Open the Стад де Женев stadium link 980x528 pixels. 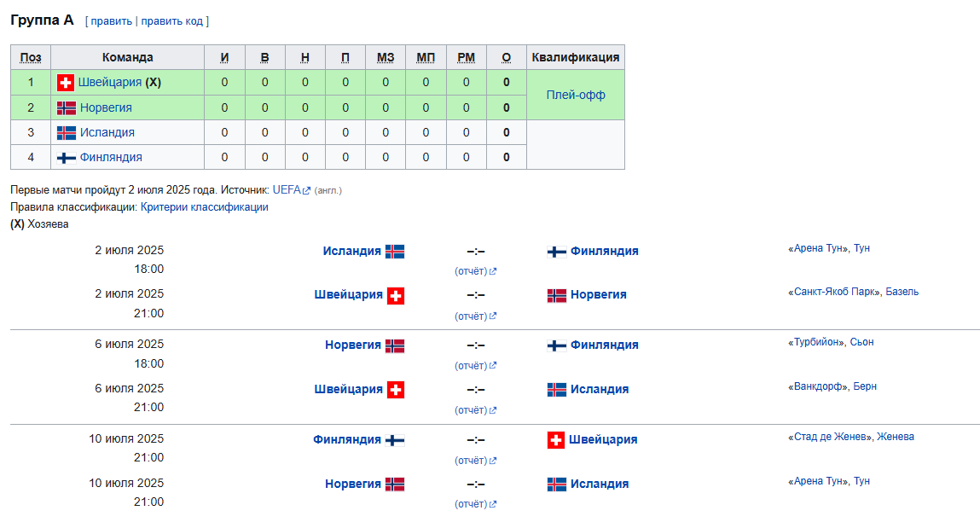[x=830, y=437]
